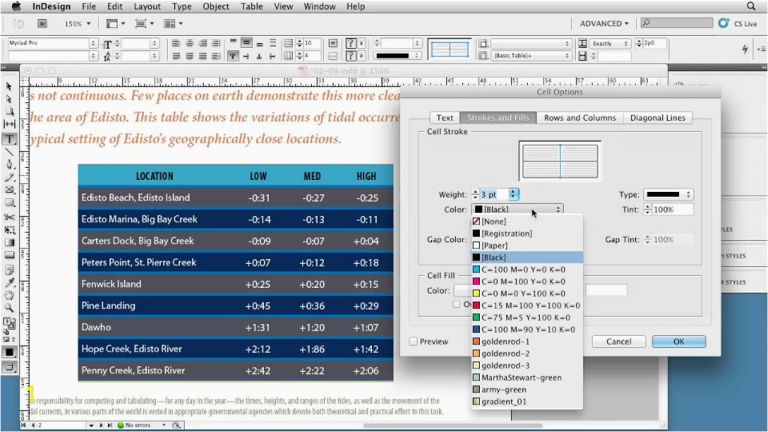Choose C=100 M=90 Y=10 K=0 swatch

pos(527,330)
